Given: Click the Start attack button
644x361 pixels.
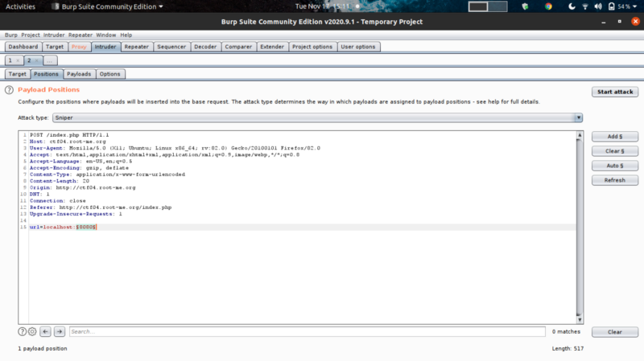Looking at the screenshot, I should (x=615, y=92).
